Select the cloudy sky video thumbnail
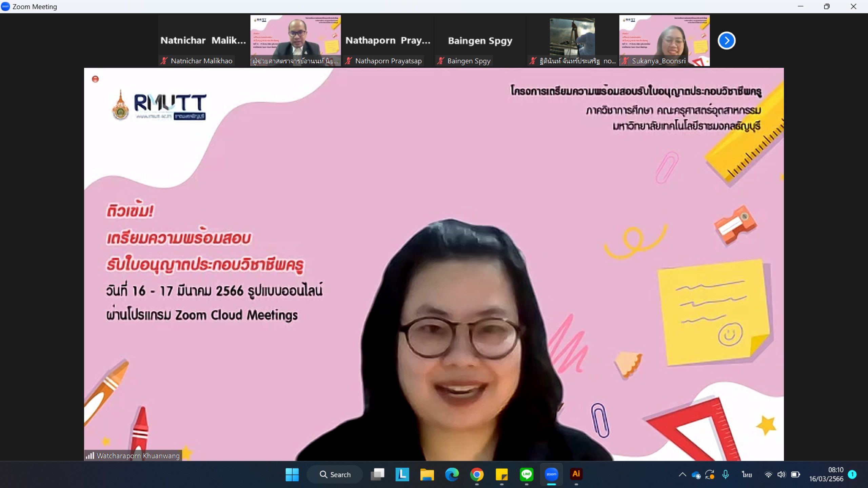 click(572, 40)
